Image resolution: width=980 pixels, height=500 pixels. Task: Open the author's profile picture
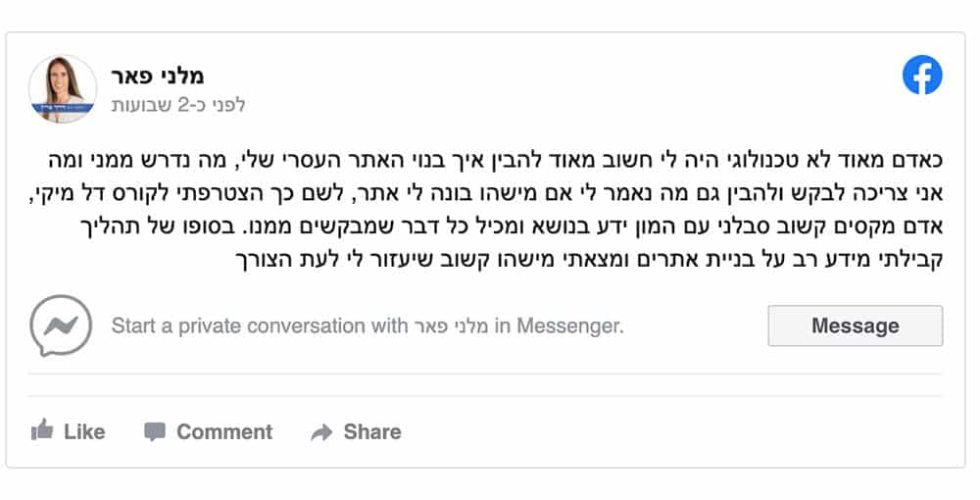tap(63, 88)
